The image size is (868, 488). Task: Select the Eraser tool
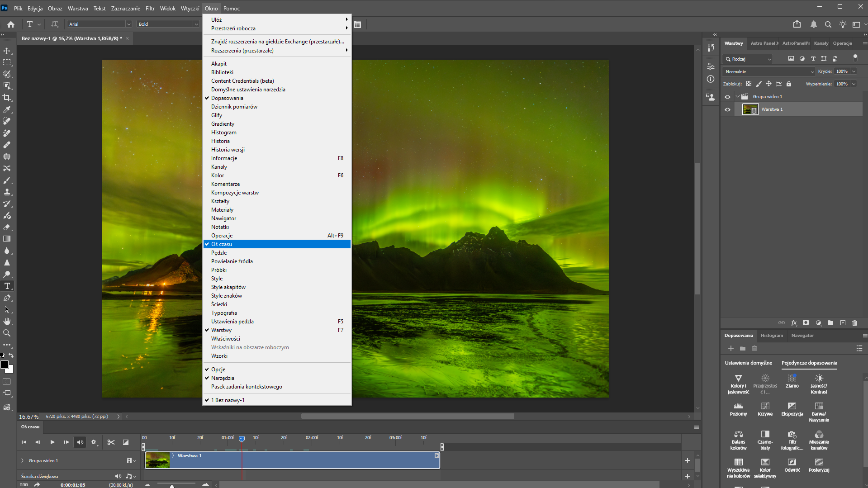pos(7,227)
